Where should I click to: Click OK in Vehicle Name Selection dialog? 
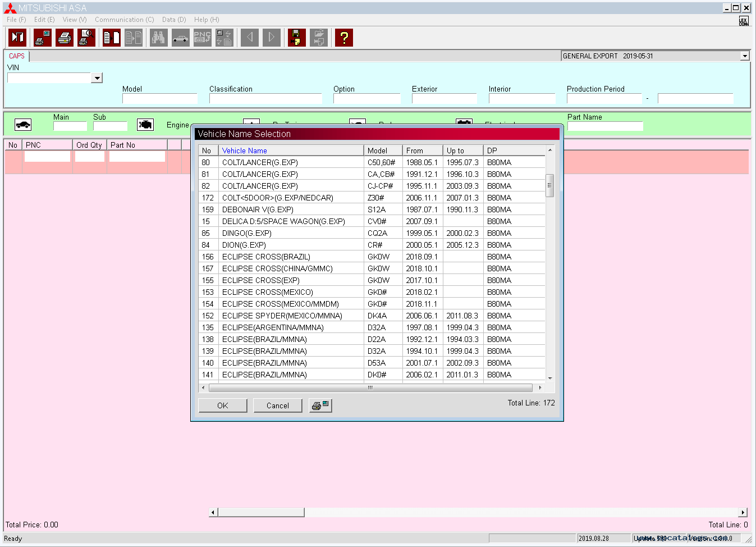pos(223,405)
